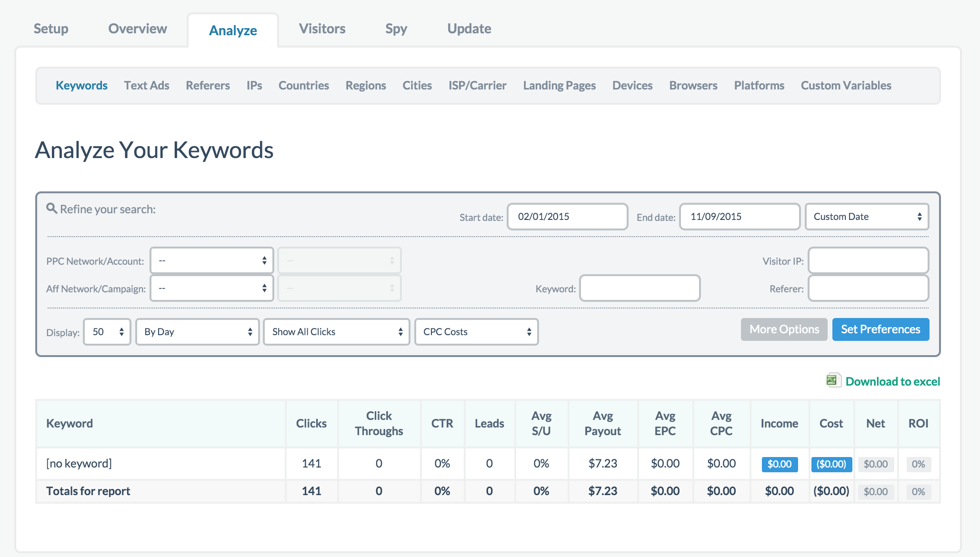Viewport: 980px width, 557px height.
Task: Click the Excel spreadsheet download icon
Action: pyautogui.click(x=833, y=380)
